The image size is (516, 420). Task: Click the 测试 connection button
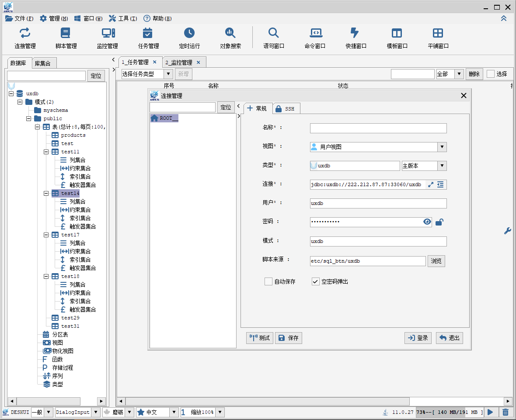[260, 338]
